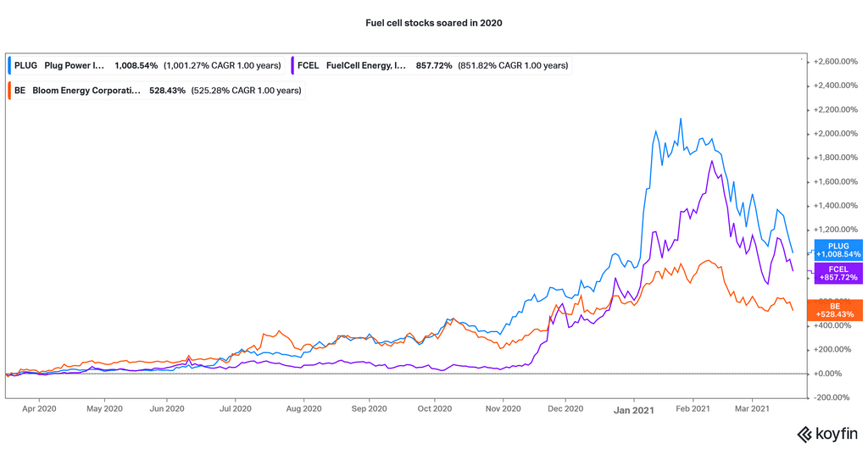
Task: Click the blue PLUG color bar in legend
Action: pyautogui.click(x=10, y=65)
